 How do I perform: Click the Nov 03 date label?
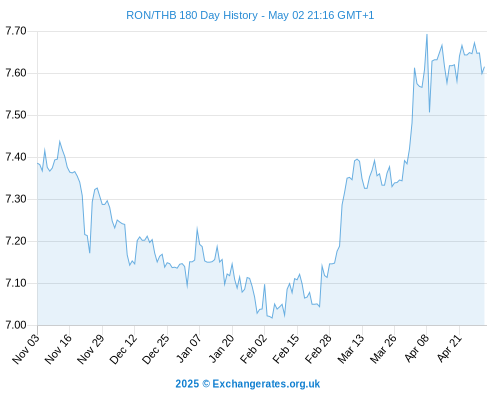coord(26,348)
